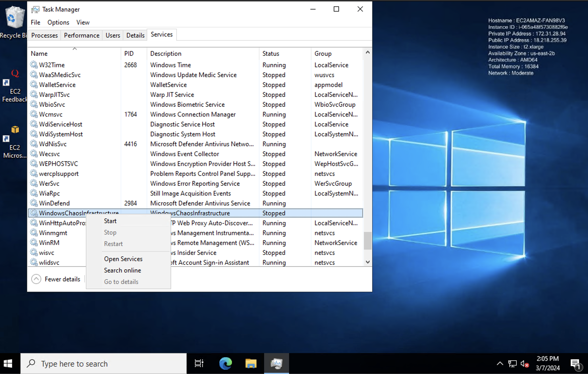Click the network tray icon
Viewport: 588px width, 374px height.
[x=512, y=364]
